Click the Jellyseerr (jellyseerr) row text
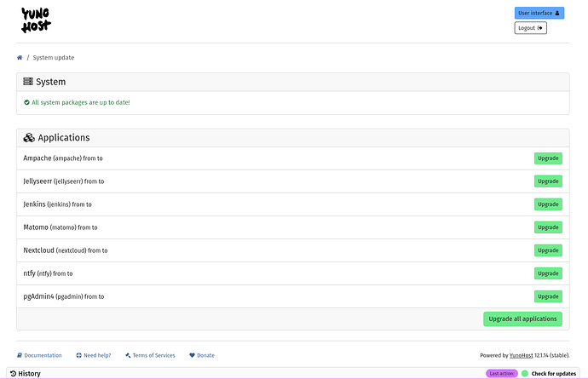The width and height of the screenshot is (588, 379). [x=63, y=181]
